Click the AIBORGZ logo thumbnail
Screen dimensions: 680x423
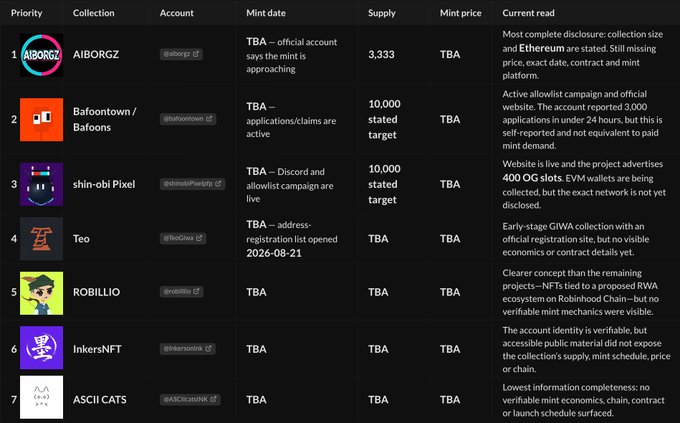pyautogui.click(x=41, y=55)
